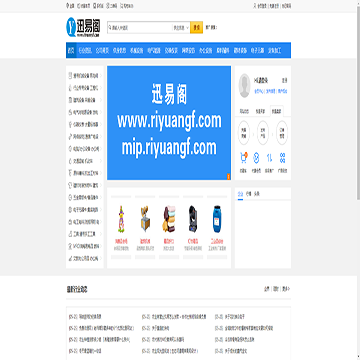Click the location pin icon in the top bar
Image resolution: width=360 pixels, height=360 pixels.
(x=68, y=6)
